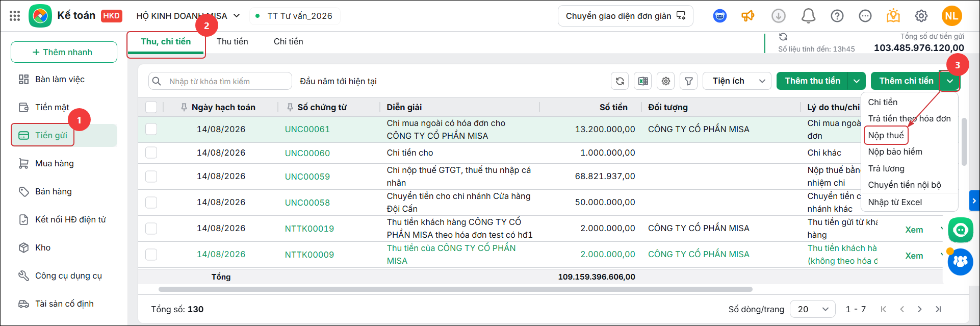This screenshot has width=980, height=326.
Task: Expand Thêm thu tiền arrow dropdown
Action: 857,81
